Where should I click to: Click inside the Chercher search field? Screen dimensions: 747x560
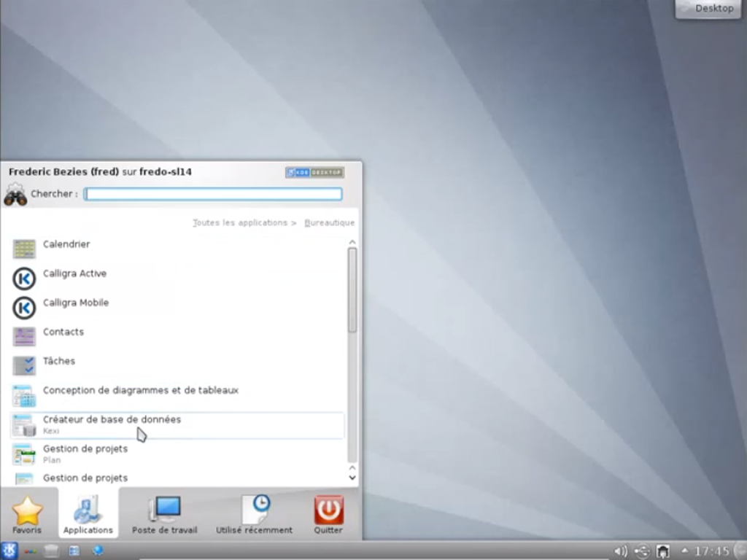[213, 194]
